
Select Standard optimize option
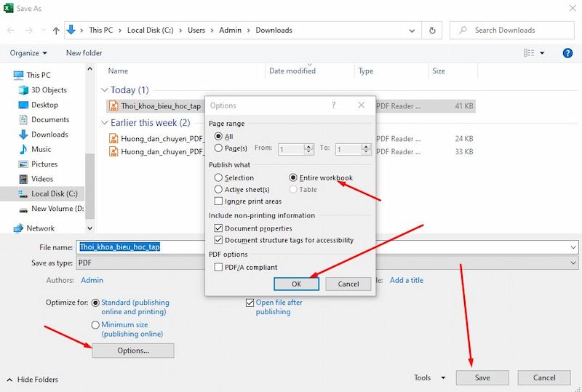tap(95, 303)
